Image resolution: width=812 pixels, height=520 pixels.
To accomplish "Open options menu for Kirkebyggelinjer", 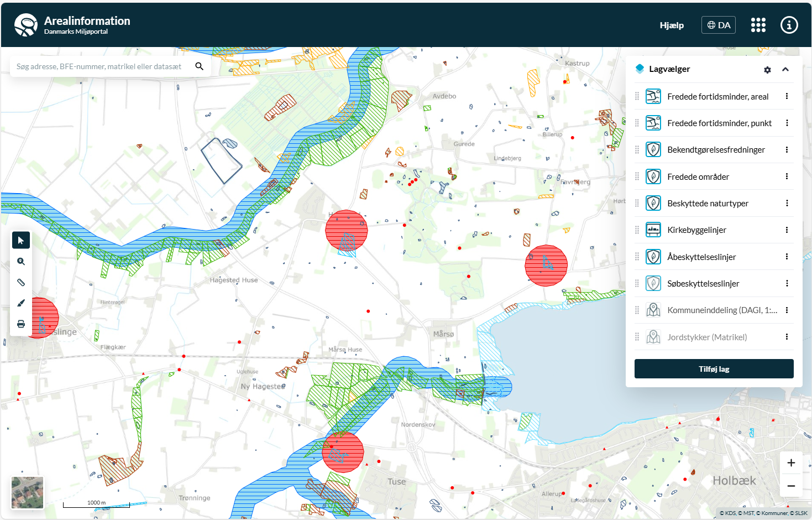I will (x=787, y=230).
